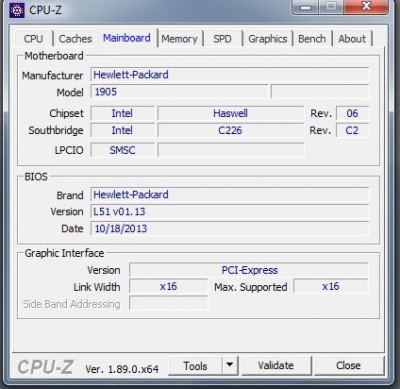Viewport: 400px width, 389px height.
Task: Click the Side Band Addressing field
Action: tap(168, 304)
